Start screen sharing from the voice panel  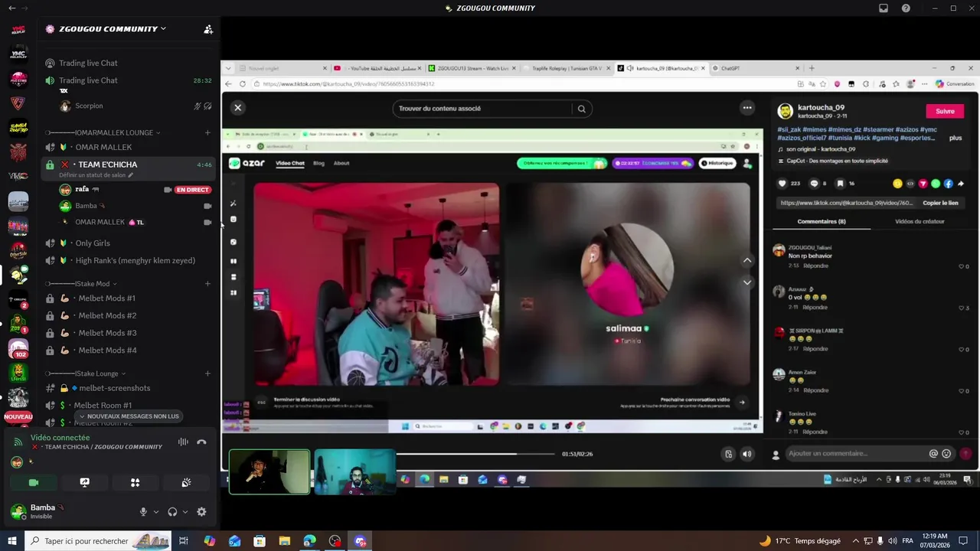click(x=84, y=483)
